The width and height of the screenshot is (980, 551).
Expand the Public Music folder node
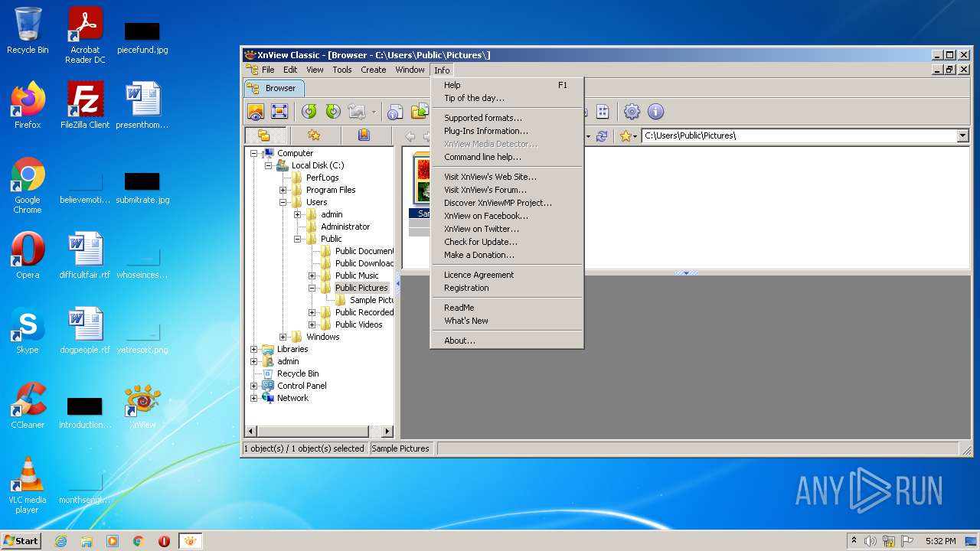(312, 275)
